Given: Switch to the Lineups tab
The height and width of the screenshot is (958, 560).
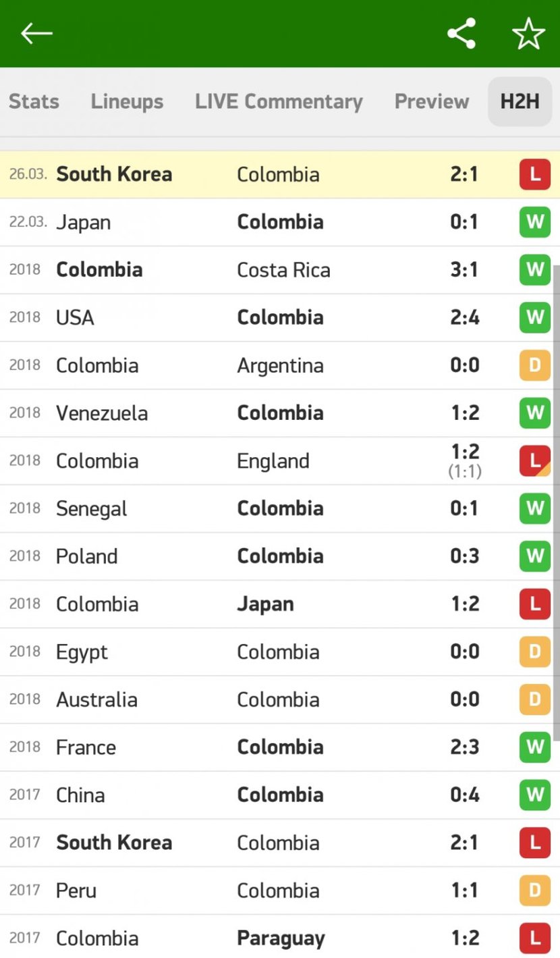Looking at the screenshot, I should [x=127, y=101].
